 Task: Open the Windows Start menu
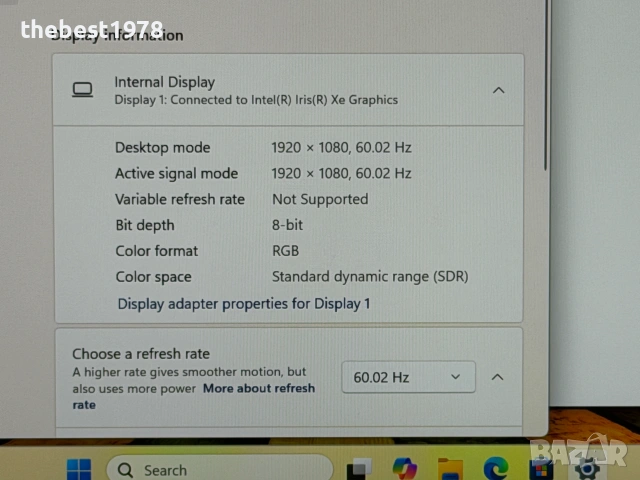[79, 469]
